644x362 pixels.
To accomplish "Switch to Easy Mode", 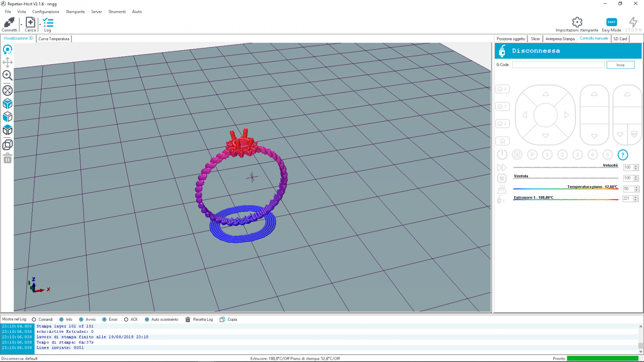I will 611,22.
